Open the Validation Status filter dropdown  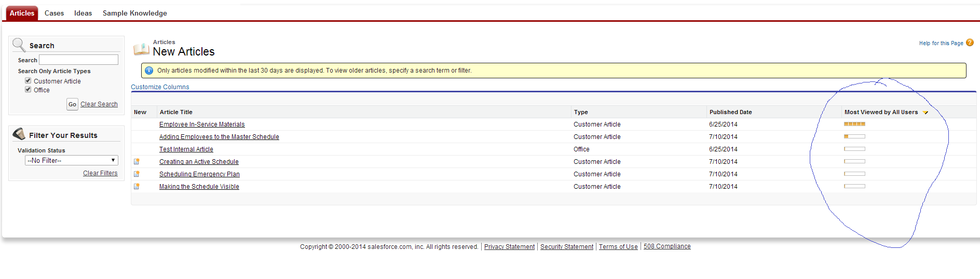[72, 161]
